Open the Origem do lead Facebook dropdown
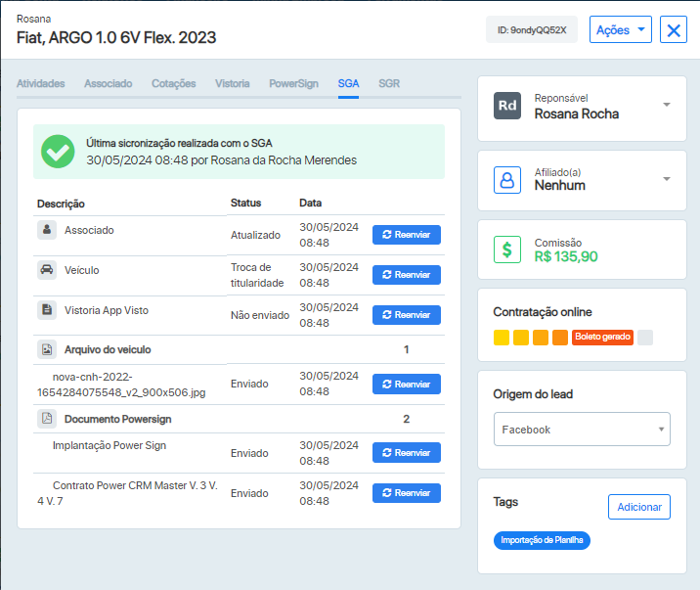 [582, 430]
